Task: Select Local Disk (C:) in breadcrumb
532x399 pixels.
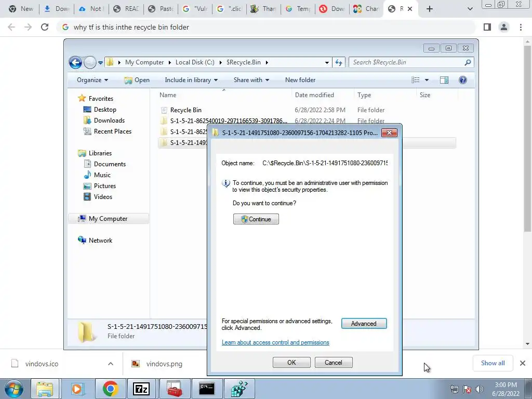Action: pyautogui.click(x=195, y=62)
